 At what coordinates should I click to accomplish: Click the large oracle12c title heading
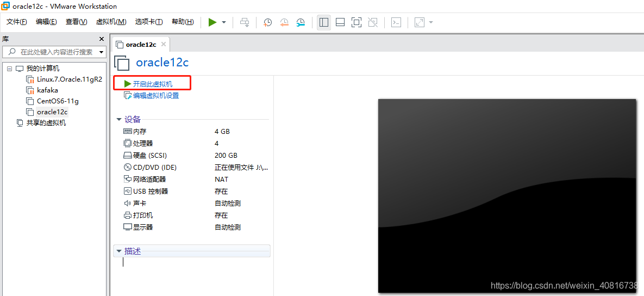click(162, 63)
